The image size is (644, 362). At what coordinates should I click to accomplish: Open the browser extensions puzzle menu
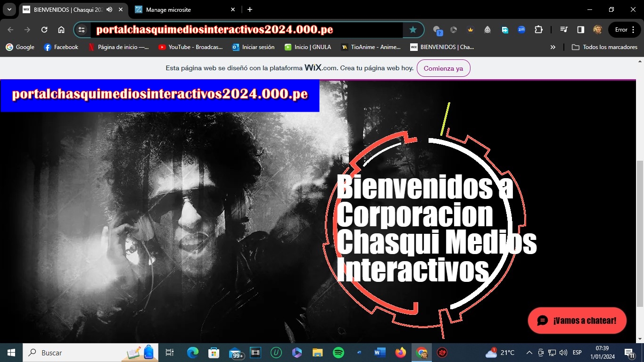click(538, 30)
